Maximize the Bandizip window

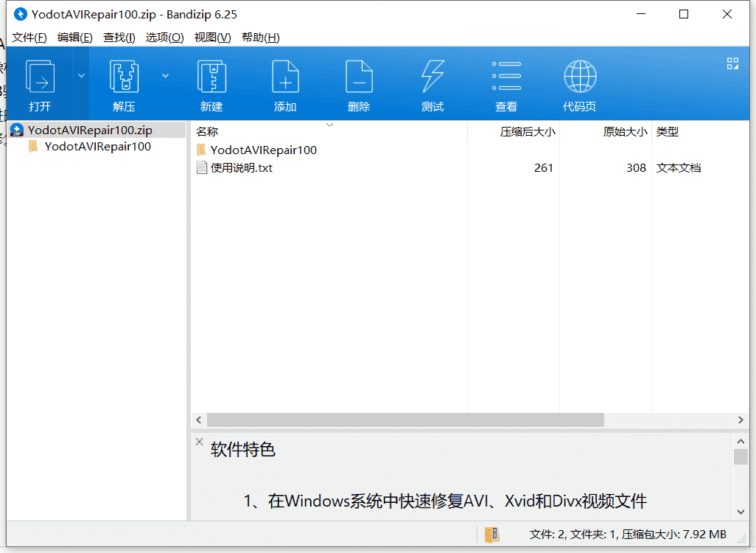point(684,14)
